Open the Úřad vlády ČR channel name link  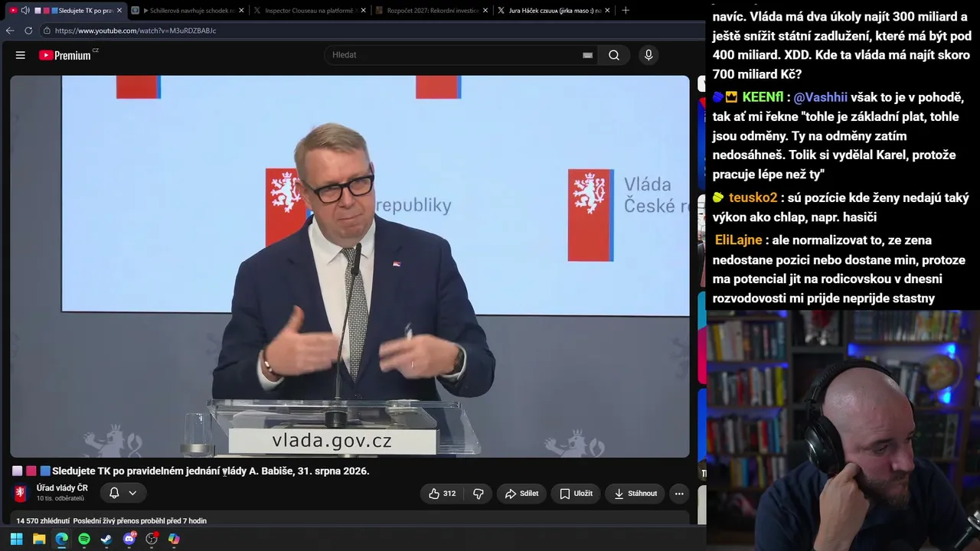[62, 488]
